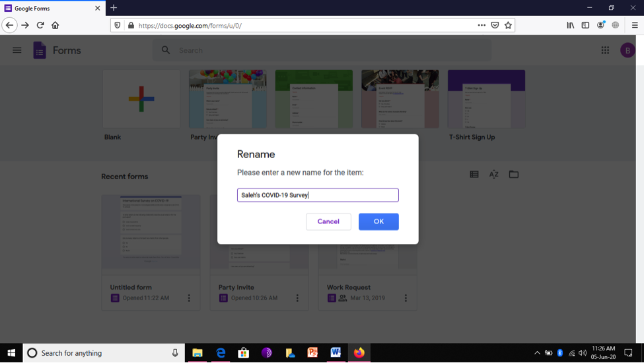Image resolution: width=644 pixels, height=363 pixels.
Task: Open the AZ sort options
Action: pyautogui.click(x=493, y=175)
